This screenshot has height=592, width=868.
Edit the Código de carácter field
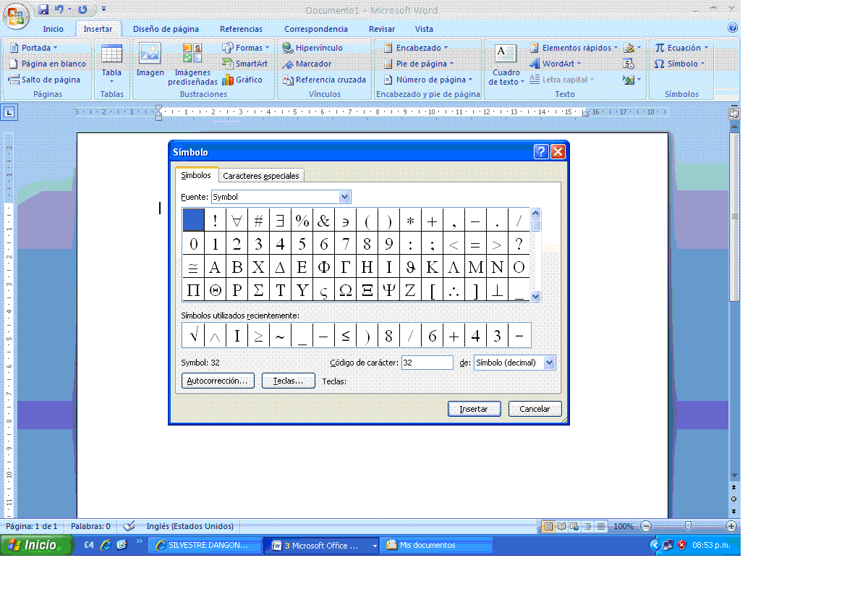(x=427, y=363)
